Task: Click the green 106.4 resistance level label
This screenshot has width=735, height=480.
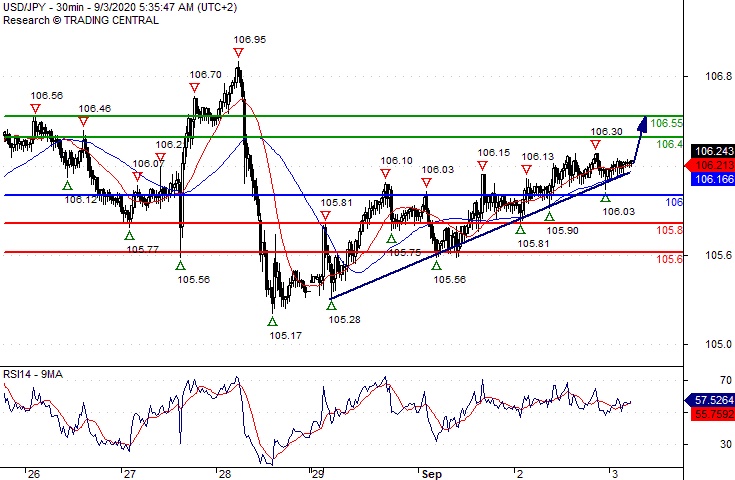Action: [x=669, y=144]
